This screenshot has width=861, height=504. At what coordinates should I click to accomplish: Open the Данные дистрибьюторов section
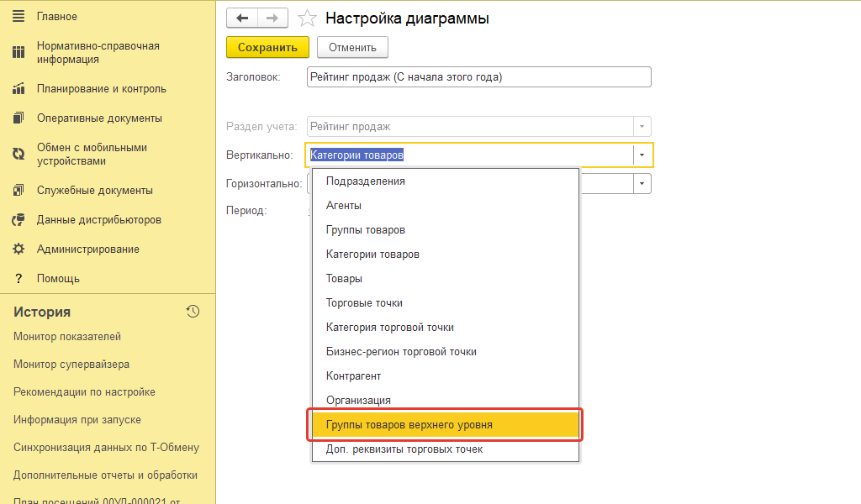[x=98, y=220]
